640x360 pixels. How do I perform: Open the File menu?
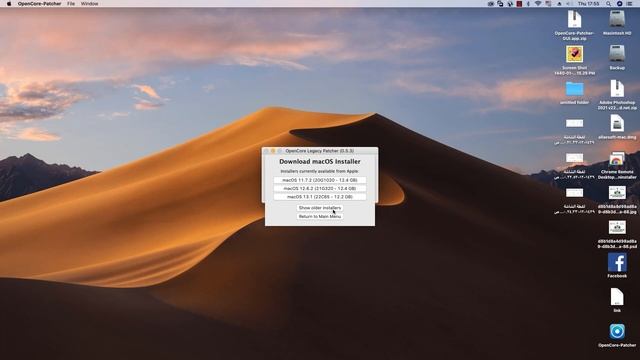click(x=71, y=4)
